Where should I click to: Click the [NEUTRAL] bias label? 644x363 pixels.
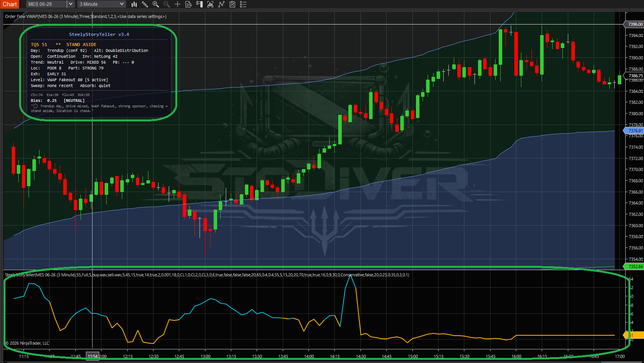pyautogui.click(x=74, y=101)
